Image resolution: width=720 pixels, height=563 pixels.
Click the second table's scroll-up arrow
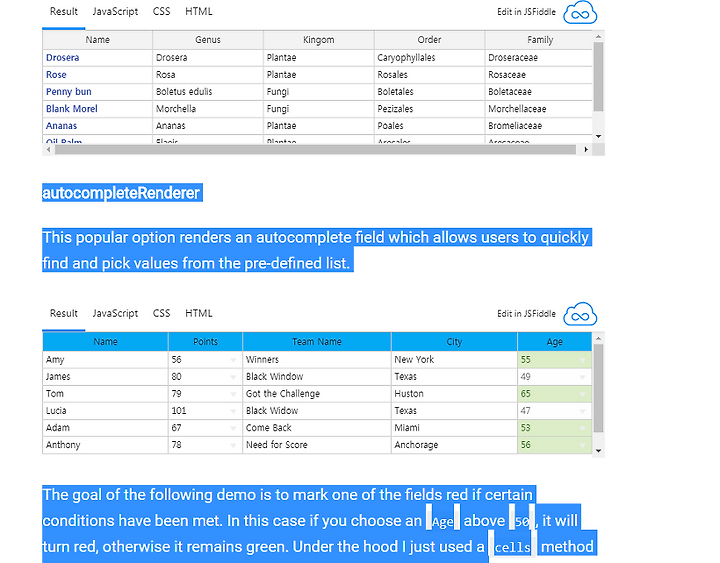pyautogui.click(x=598, y=338)
